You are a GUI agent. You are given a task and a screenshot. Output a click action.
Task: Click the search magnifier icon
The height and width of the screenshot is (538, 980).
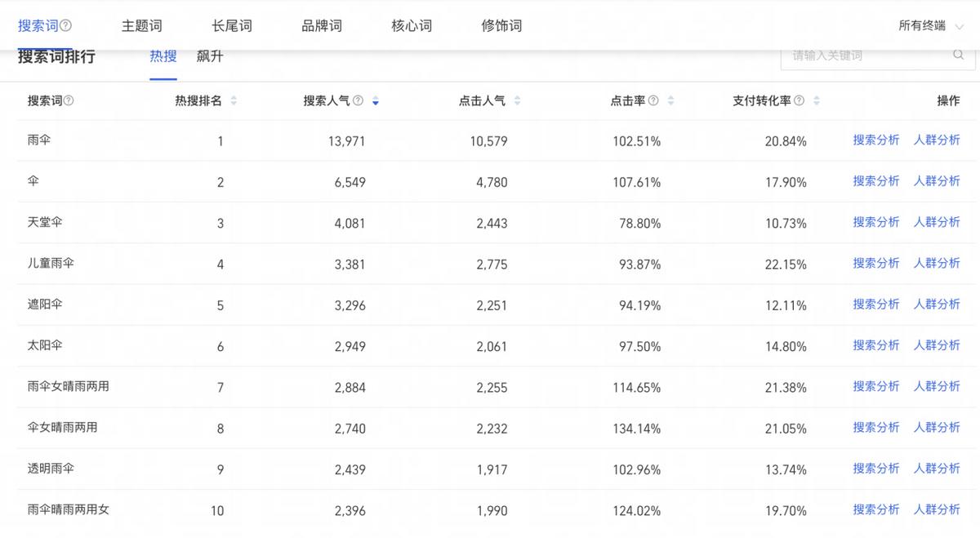tap(958, 56)
